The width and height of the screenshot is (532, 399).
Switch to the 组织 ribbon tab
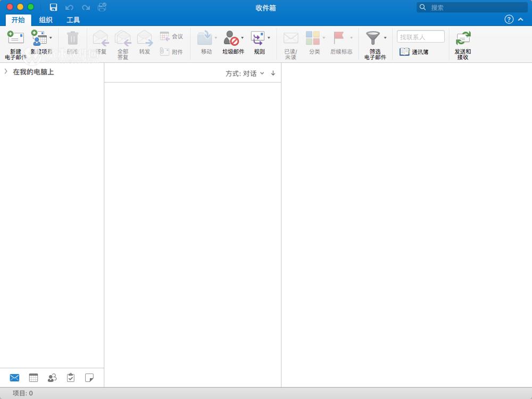[46, 20]
